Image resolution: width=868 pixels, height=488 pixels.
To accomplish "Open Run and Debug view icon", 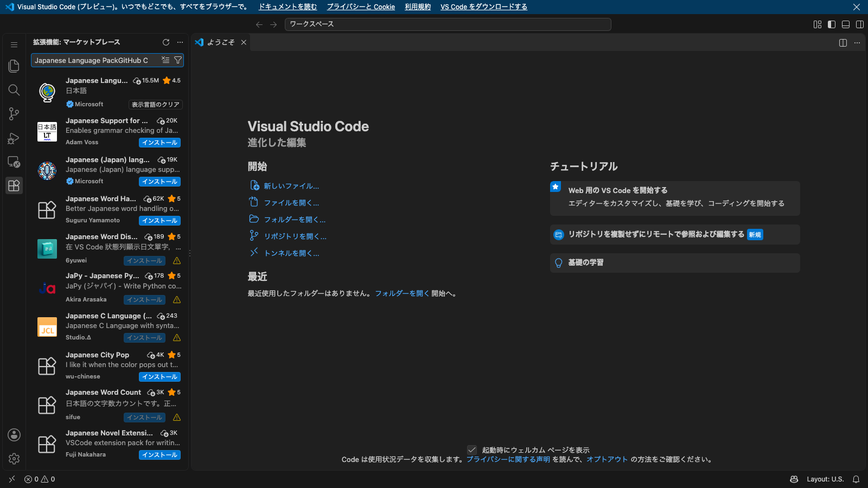I will click(14, 138).
